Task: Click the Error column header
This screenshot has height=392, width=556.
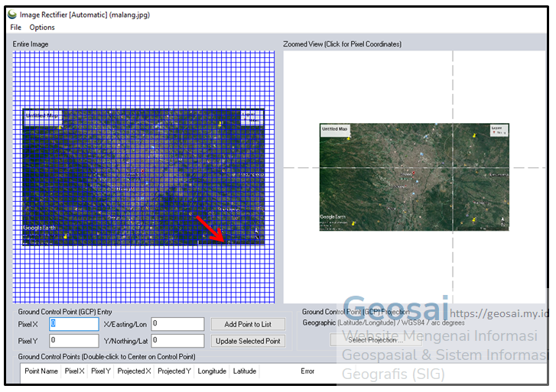Action: (307, 371)
